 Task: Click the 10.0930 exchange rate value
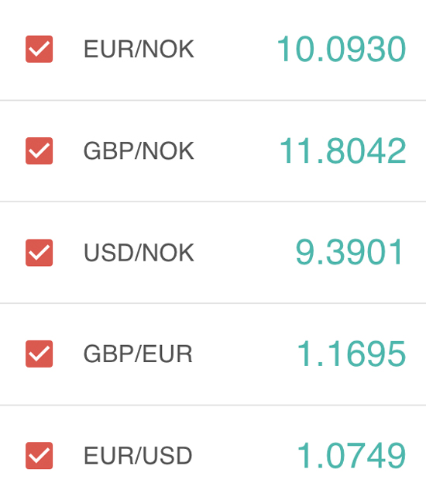coord(342,49)
